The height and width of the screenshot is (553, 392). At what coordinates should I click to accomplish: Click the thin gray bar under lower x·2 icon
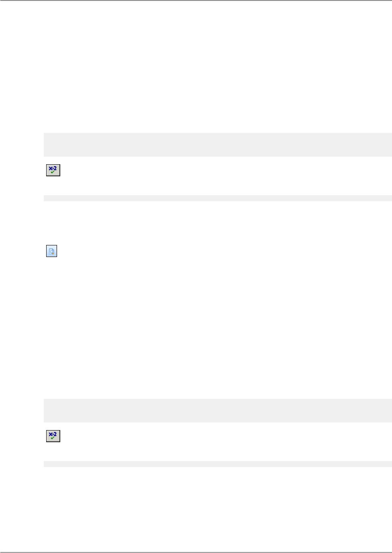(x=217, y=464)
